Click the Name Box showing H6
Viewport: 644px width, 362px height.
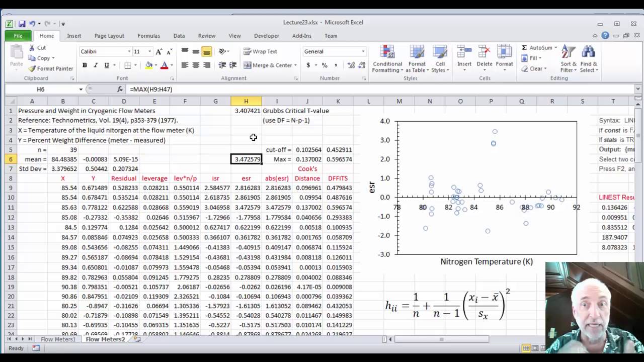[40, 89]
